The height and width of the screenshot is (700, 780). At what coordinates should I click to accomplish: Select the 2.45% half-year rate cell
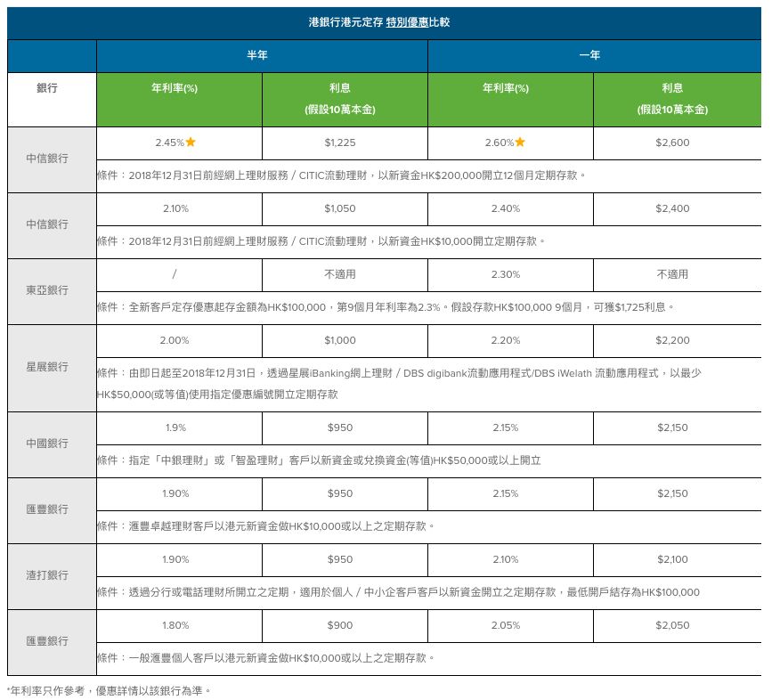179,143
